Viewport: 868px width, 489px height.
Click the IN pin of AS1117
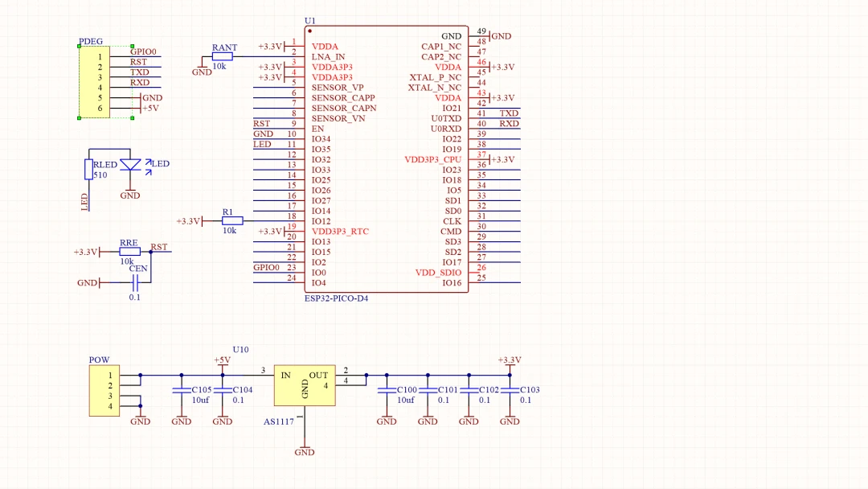coord(285,376)
